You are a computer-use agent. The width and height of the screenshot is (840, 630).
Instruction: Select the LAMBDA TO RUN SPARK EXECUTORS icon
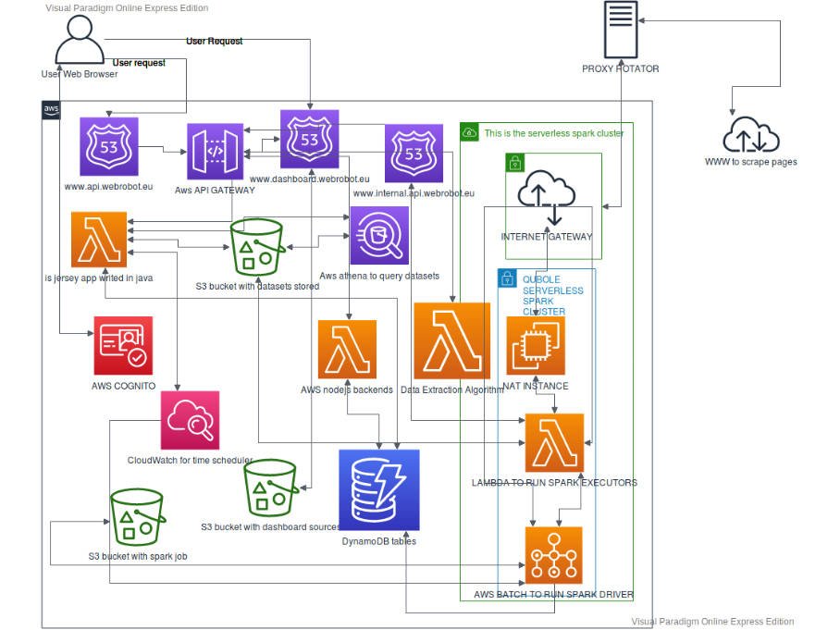(555, 445)
